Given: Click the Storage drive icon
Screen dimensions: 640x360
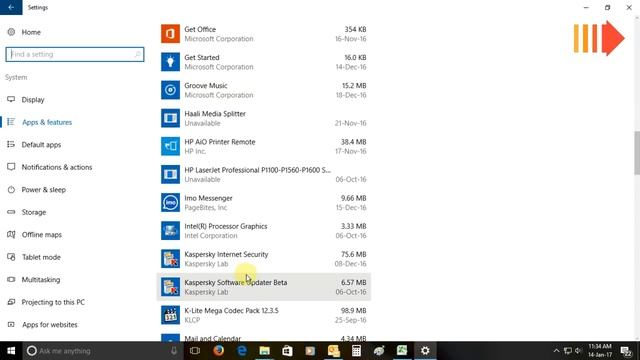Looking at the screenshot, I should click(11, 212).
